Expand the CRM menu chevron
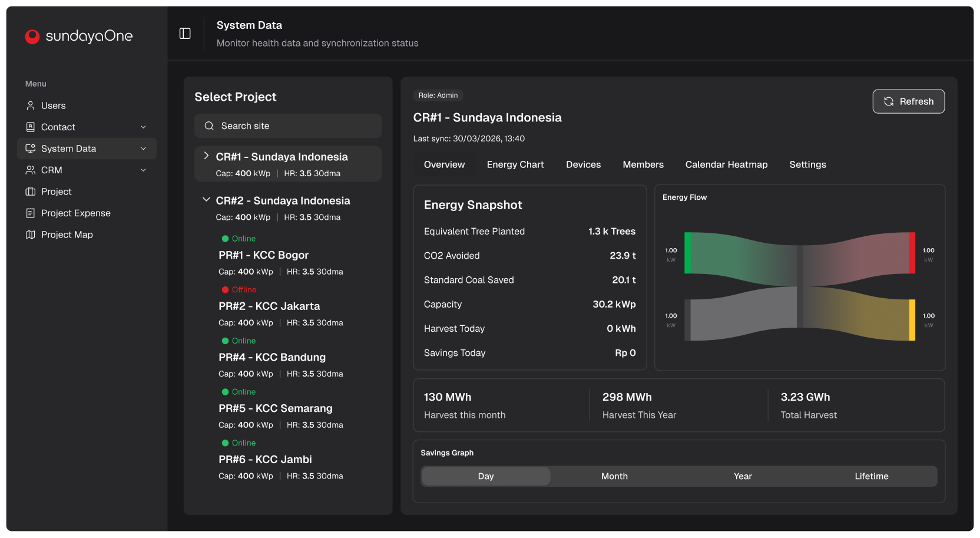 click(x=143, y=170)
